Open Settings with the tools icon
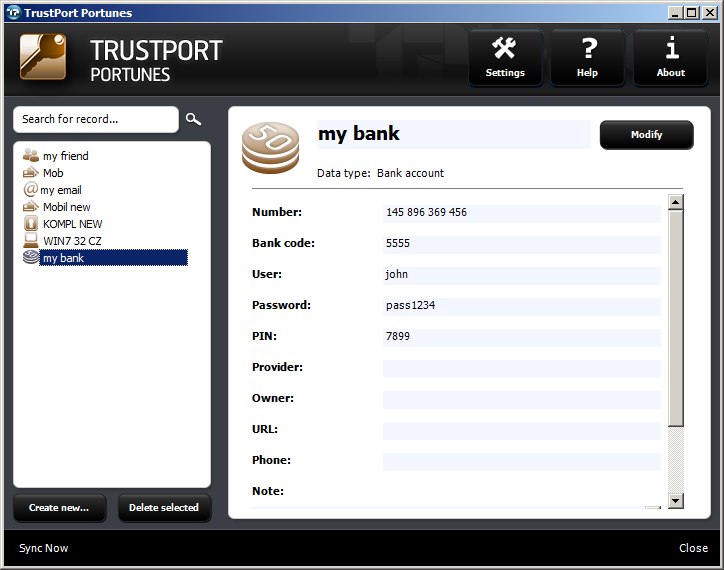Screen dimensions: 724x570 [505, 57]
